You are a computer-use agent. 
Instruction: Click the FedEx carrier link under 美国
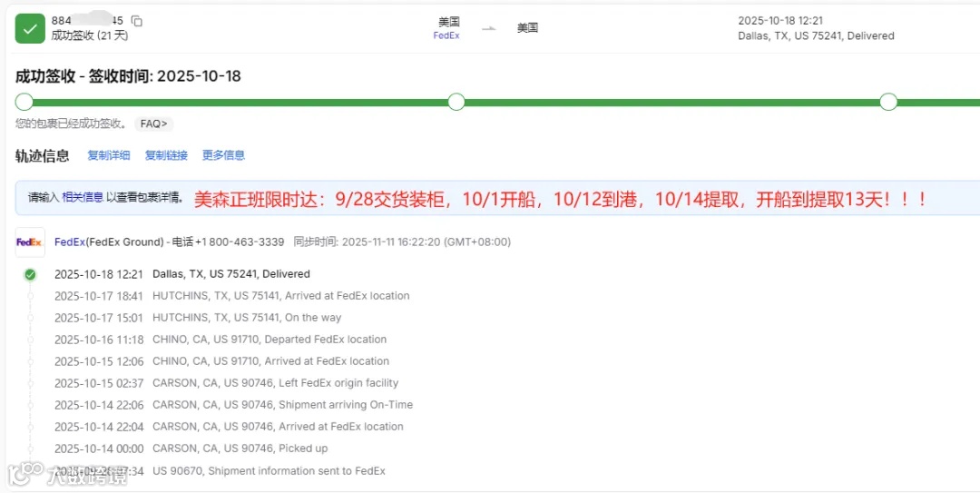coord(446,35)
